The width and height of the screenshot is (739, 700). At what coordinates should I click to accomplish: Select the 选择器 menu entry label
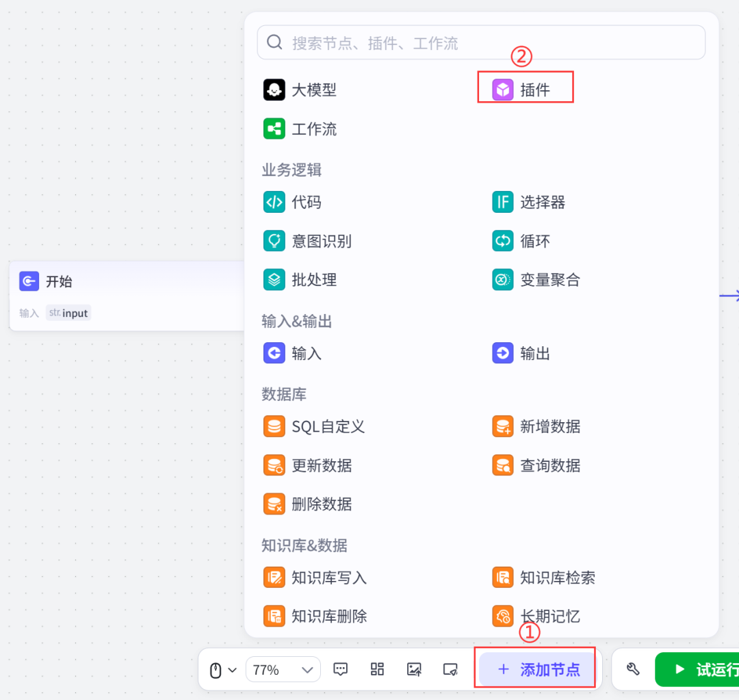pyautogui.click(x=543, y=203)
